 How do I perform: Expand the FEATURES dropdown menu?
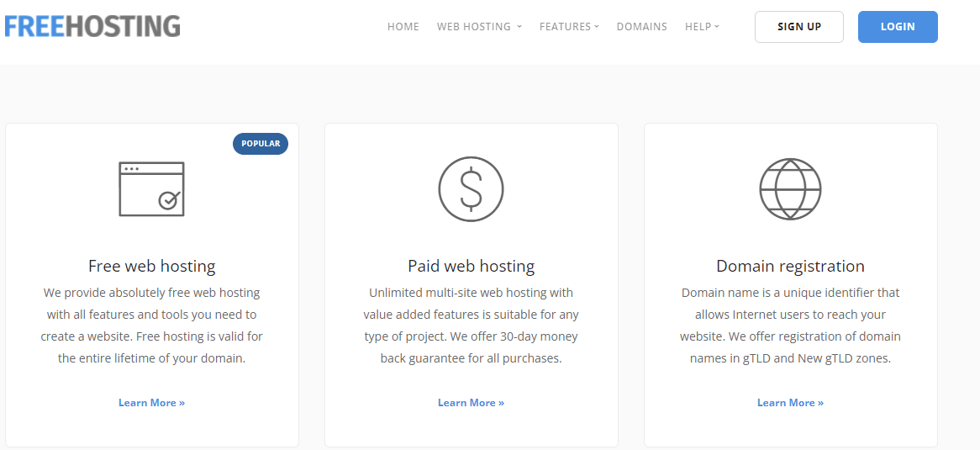[x=569, y=27]
